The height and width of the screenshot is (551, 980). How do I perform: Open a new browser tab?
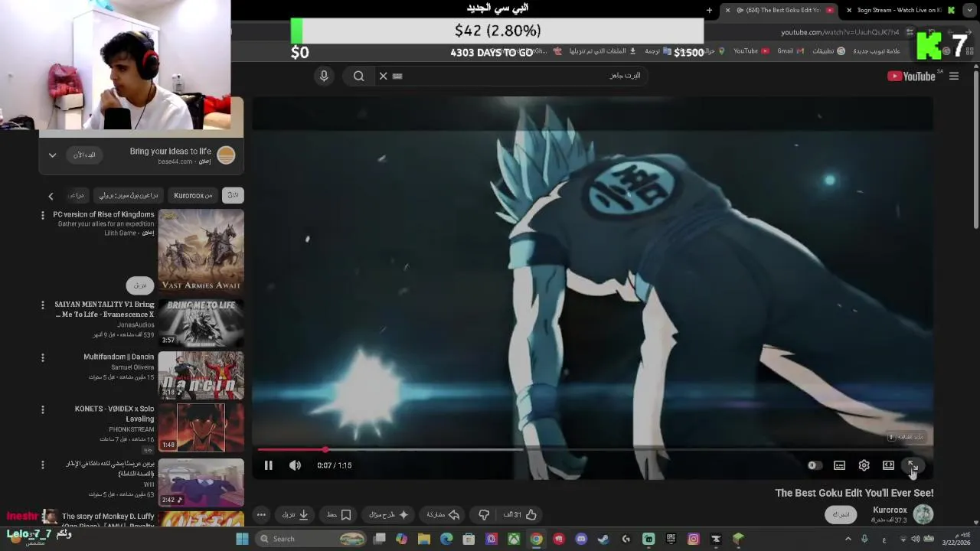(709, 10)
